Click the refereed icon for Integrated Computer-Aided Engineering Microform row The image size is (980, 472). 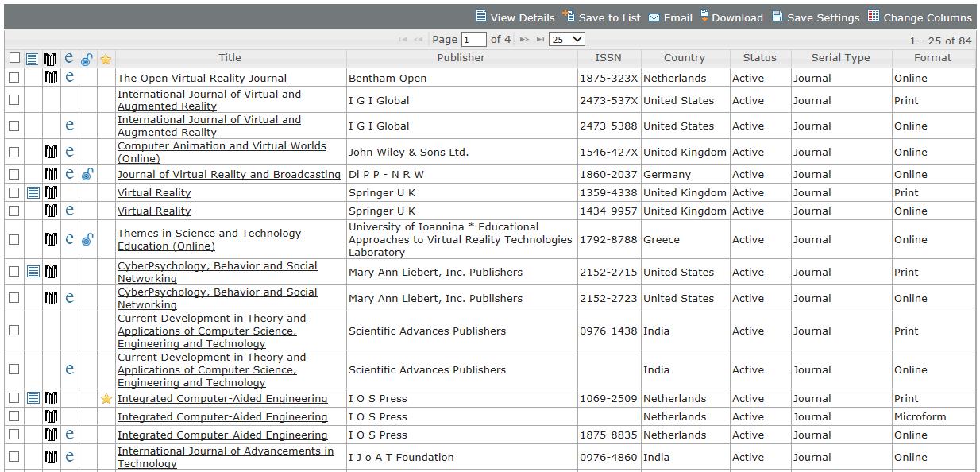[x=51, y=416]
